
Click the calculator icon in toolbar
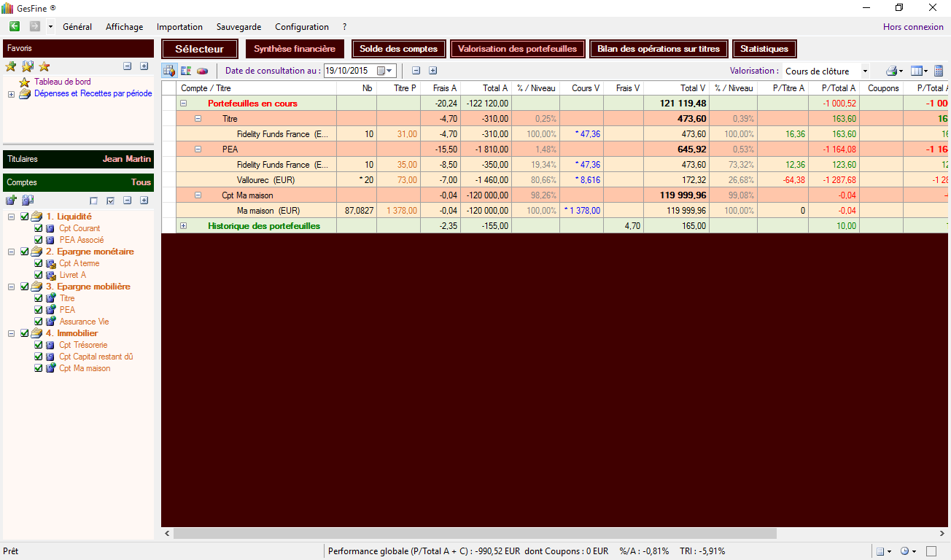[x=939, y=71]
